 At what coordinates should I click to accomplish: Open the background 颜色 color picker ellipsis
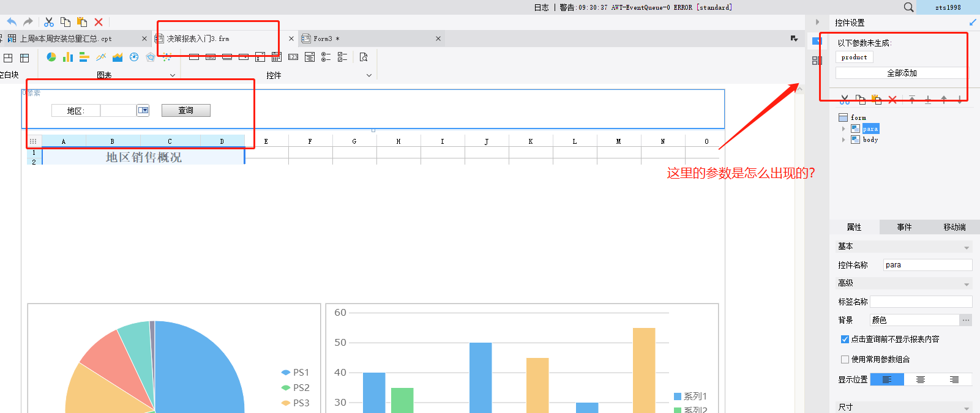966,320
